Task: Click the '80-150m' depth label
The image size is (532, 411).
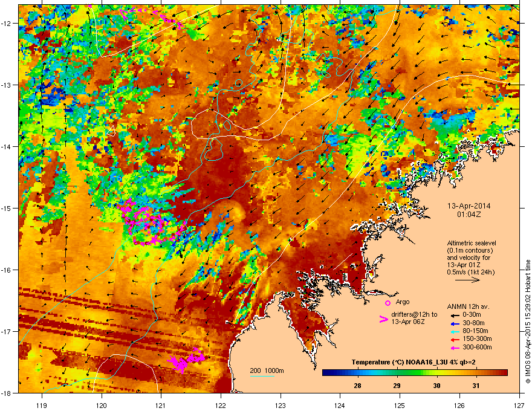Action: 475,331
